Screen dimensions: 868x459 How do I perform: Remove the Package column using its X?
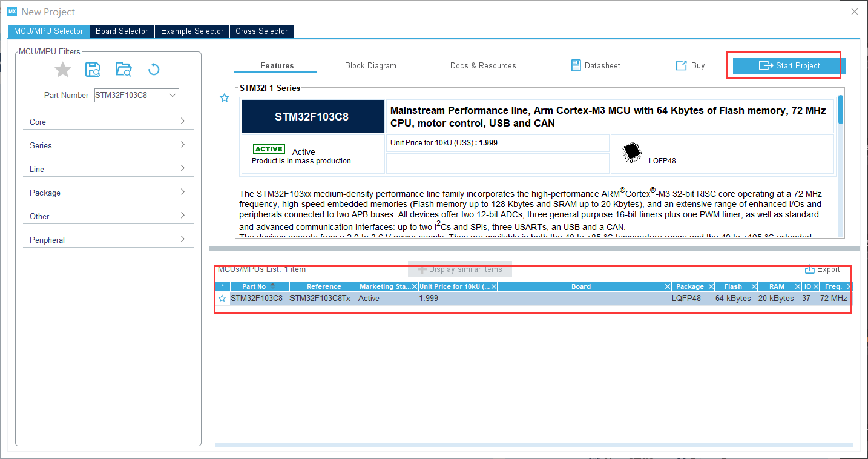point(711,287)
